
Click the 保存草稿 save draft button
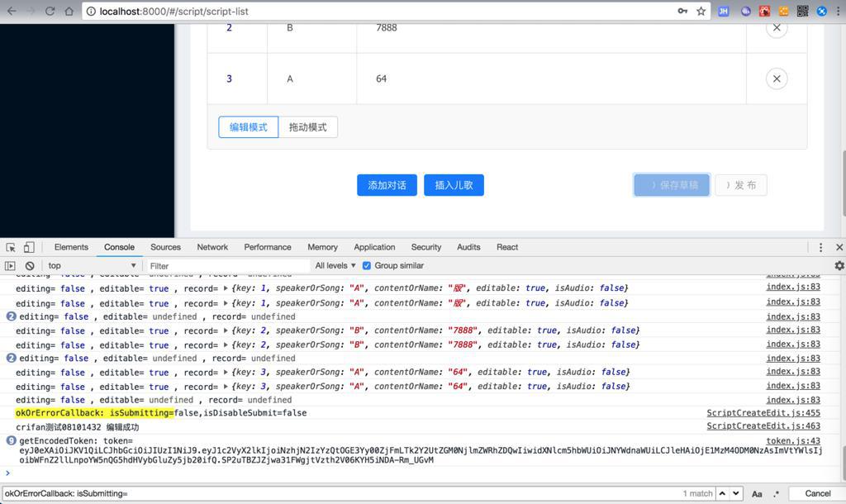click(x=672, y=185)
